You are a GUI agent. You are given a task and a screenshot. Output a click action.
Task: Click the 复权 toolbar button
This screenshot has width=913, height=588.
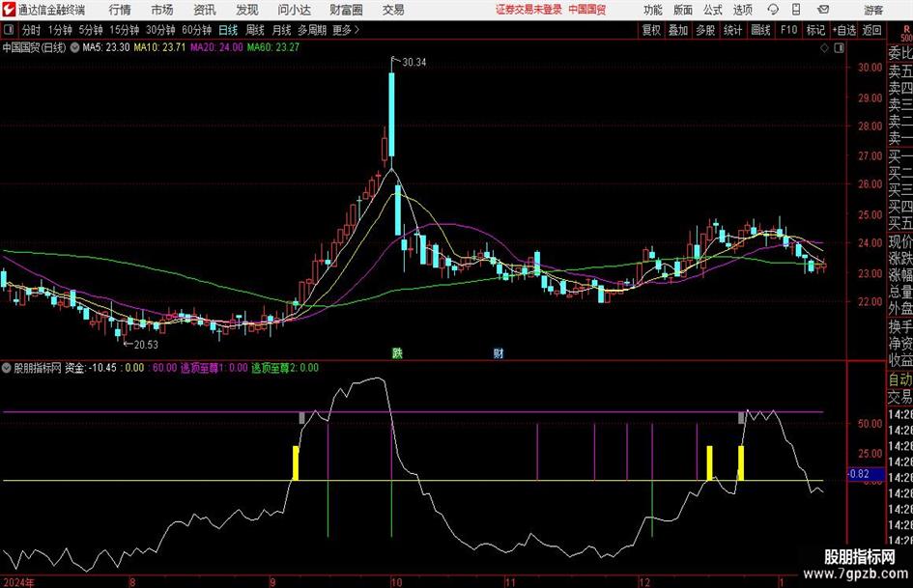coord(651,30)
